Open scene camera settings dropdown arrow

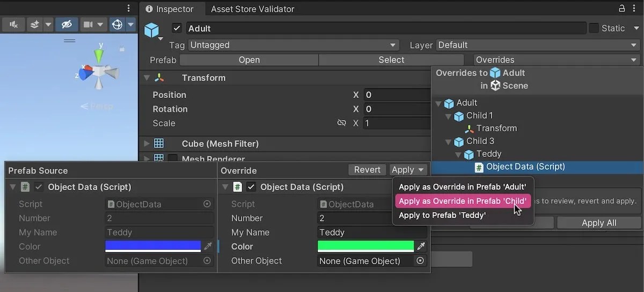point(101,25)
